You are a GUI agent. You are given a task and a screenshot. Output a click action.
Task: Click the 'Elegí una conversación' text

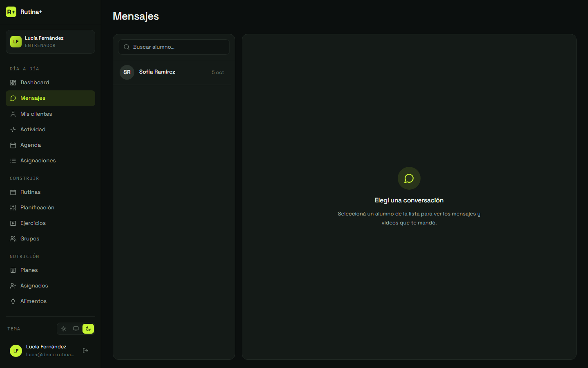[409, 200]
